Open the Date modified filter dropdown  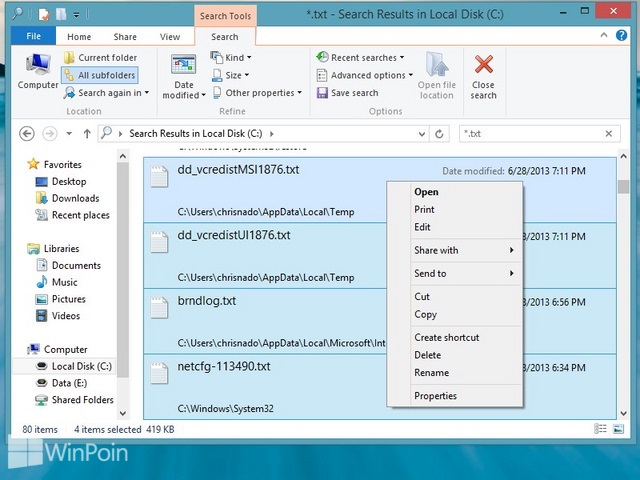184,77
